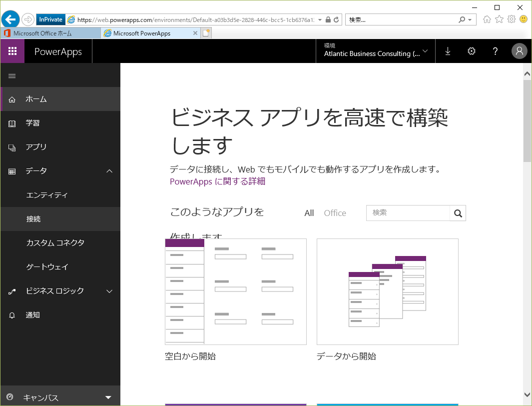Click the browser back arrow button
Screen dimensions: 532x406
pos(10,19)
